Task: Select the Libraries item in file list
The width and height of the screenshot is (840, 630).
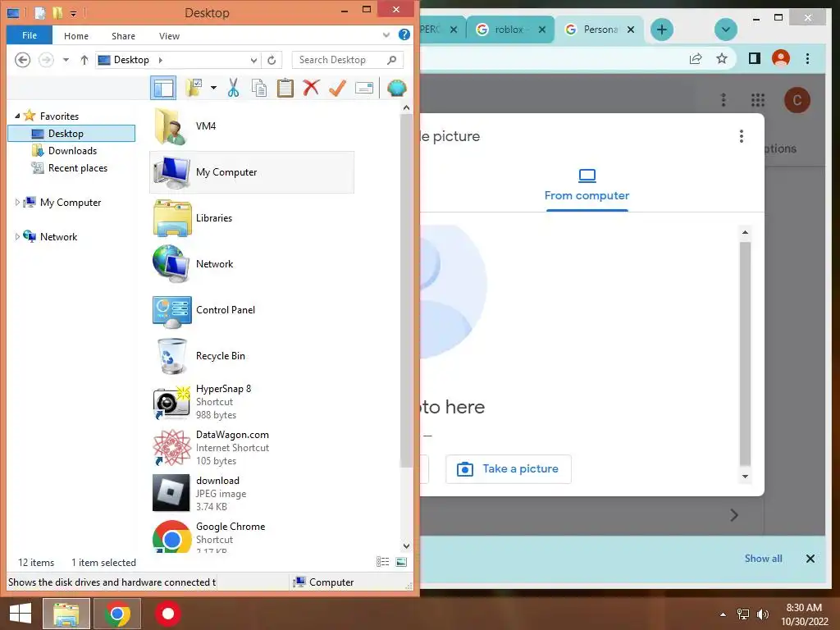Action: coord(252,218)
